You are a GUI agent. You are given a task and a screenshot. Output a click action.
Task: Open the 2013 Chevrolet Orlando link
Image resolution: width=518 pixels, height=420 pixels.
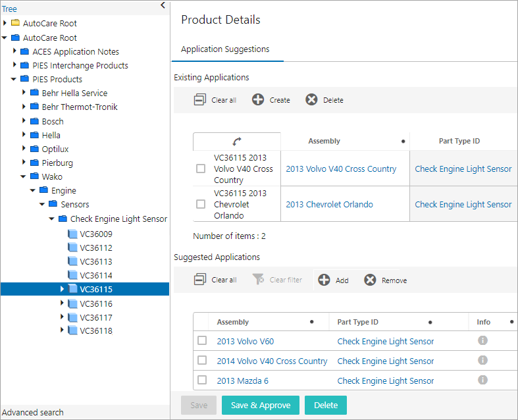click(329, 205)
